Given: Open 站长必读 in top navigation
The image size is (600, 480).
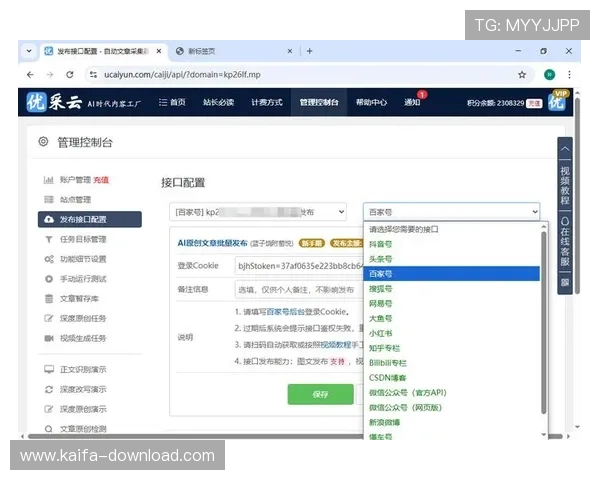Looking at the screenshot, I should 218,102.
